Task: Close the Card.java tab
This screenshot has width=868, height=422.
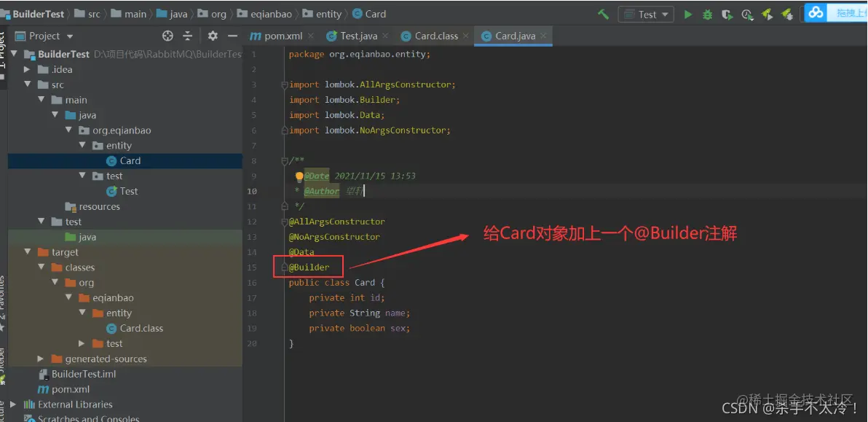Action: coord(544,36)
